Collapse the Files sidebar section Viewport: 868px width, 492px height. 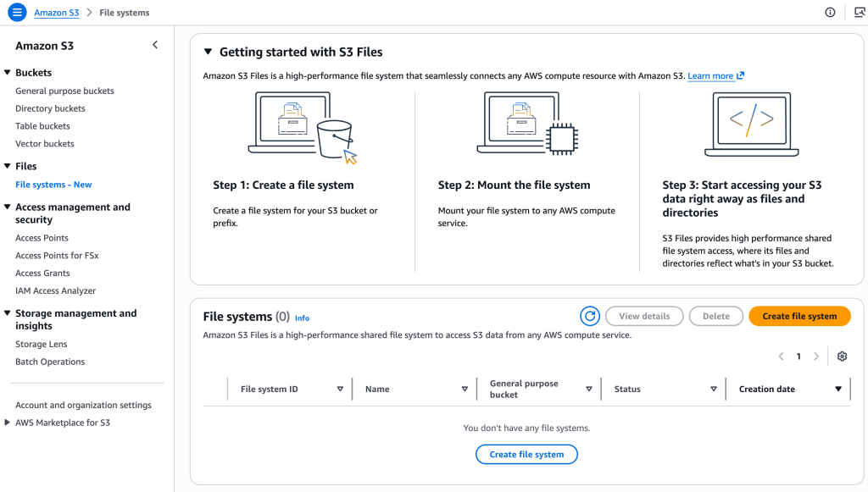pyautogui.click(x=8, y=166)
